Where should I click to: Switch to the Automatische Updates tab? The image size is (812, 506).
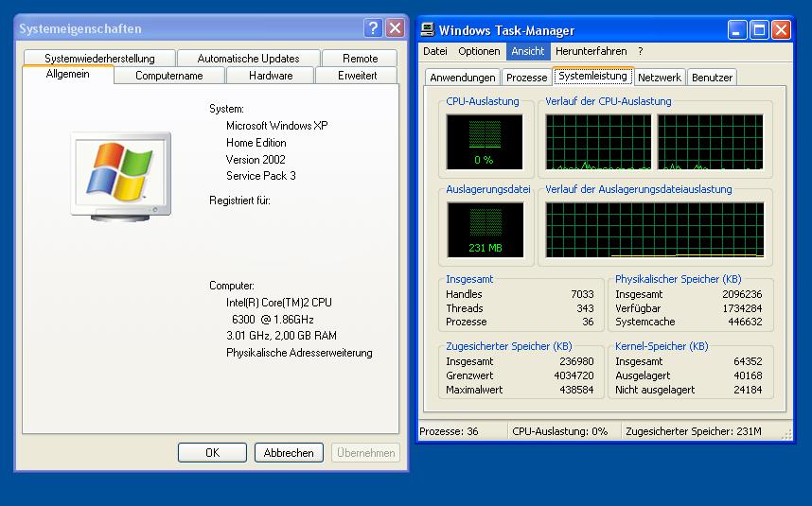click(248, 58)
